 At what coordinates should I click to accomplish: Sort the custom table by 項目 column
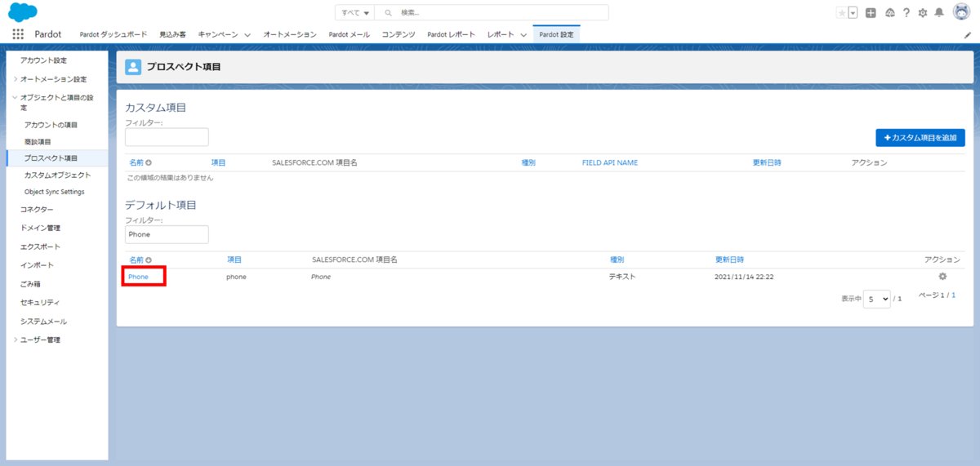tap(218, 162)
